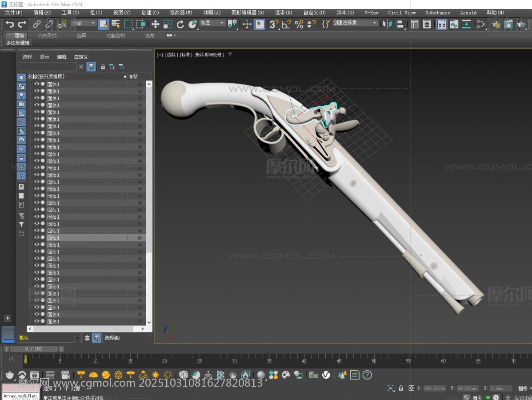
Task: Select the Move transform tool
Action: click(x=155, y=24)
